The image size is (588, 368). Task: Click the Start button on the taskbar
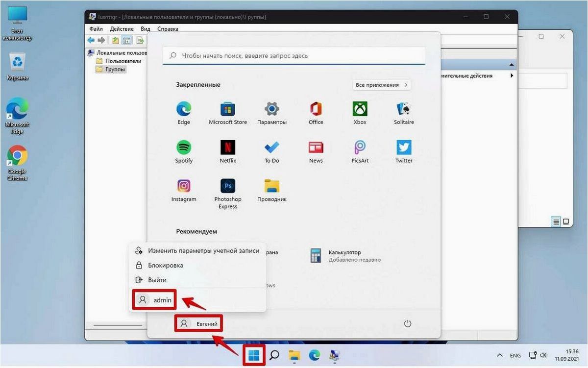tap(254, 355)
